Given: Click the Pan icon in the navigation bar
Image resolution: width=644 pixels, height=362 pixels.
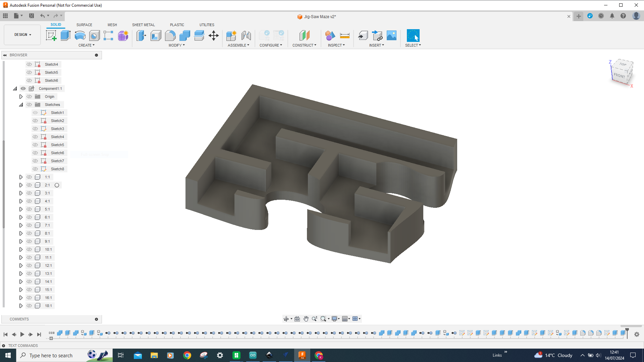Looking at the screenshot, I should (x=306, y=318).
